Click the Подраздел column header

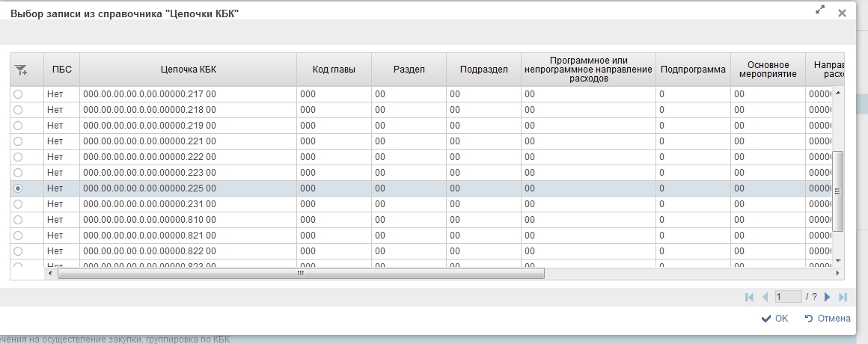(x=483, y=70)
